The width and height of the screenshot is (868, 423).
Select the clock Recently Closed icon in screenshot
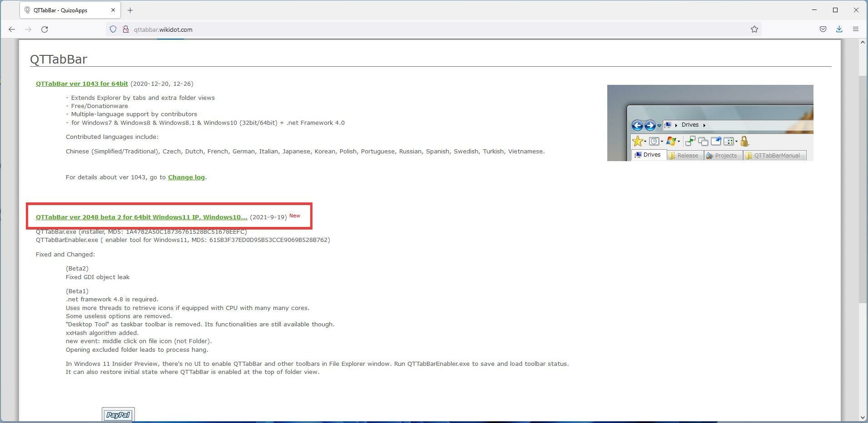click(654, 142)
